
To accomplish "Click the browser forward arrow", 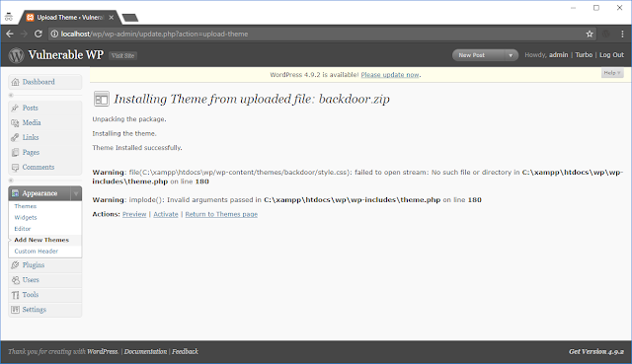I will (x=24, y=35).
